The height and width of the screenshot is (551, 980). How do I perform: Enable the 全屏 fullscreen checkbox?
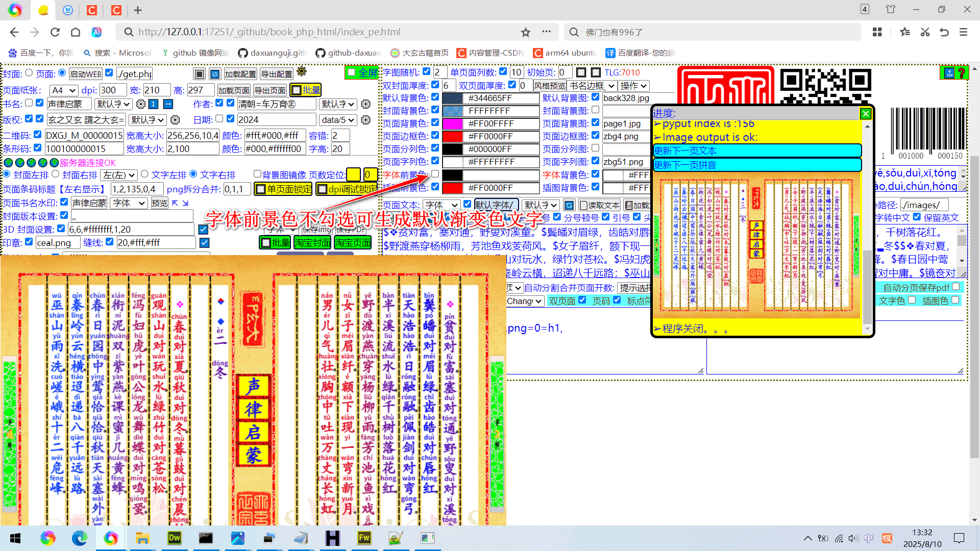pyautogui.click(x=352, y=72)
